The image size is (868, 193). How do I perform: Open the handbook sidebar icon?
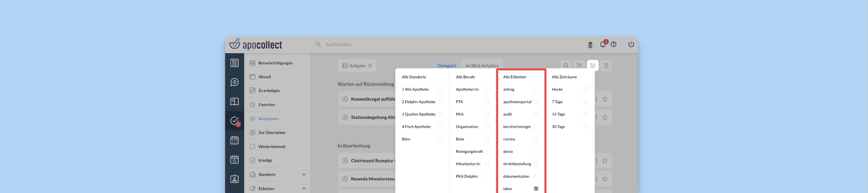pyautogui.click(x=235, y=101)
